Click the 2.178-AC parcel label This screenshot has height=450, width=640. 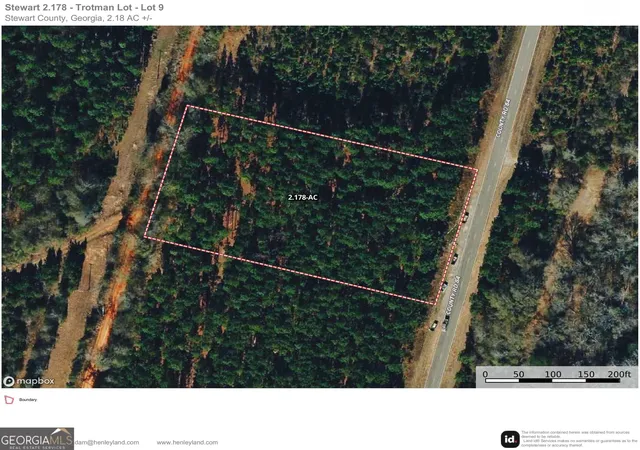302,197
